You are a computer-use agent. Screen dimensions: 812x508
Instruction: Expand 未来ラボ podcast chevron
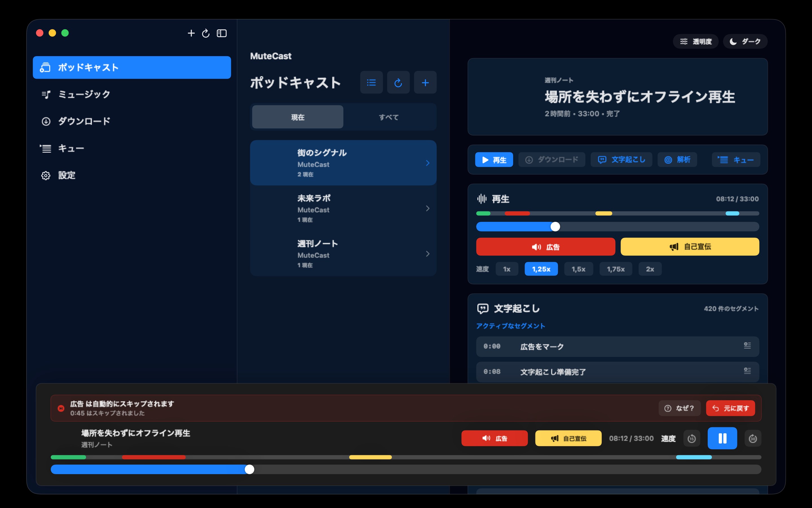pos(427,208)
